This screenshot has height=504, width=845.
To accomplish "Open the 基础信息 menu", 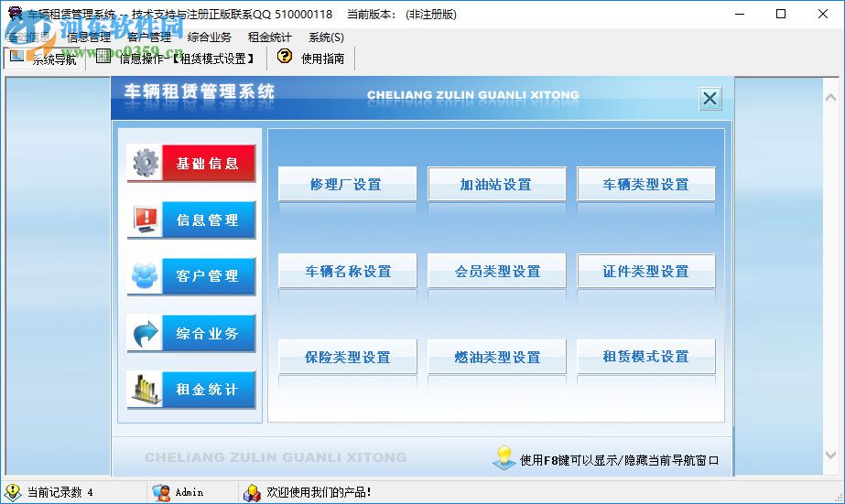I will tap(28, 38).
